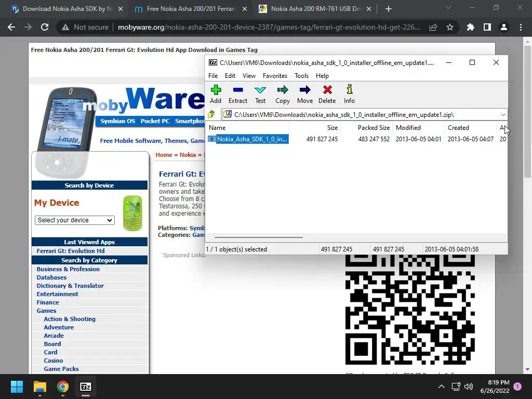Open the 7-Zip View menu
532x399 pixels.
click(x=249, y=76)
